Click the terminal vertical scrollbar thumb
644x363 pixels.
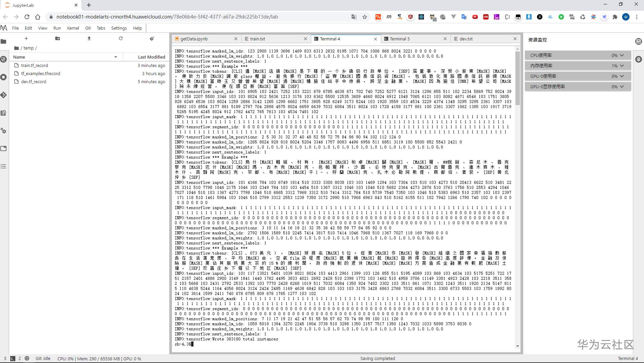(x=517, y=78)
